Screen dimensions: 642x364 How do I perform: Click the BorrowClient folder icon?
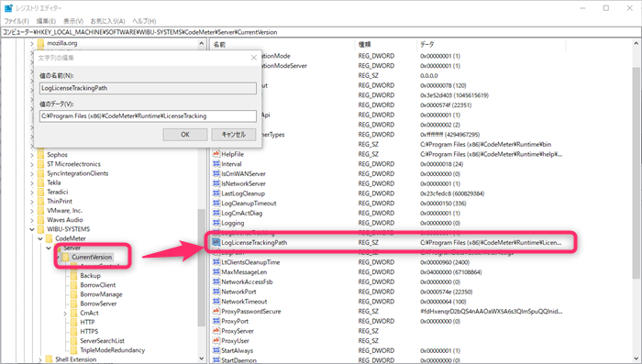73,285
